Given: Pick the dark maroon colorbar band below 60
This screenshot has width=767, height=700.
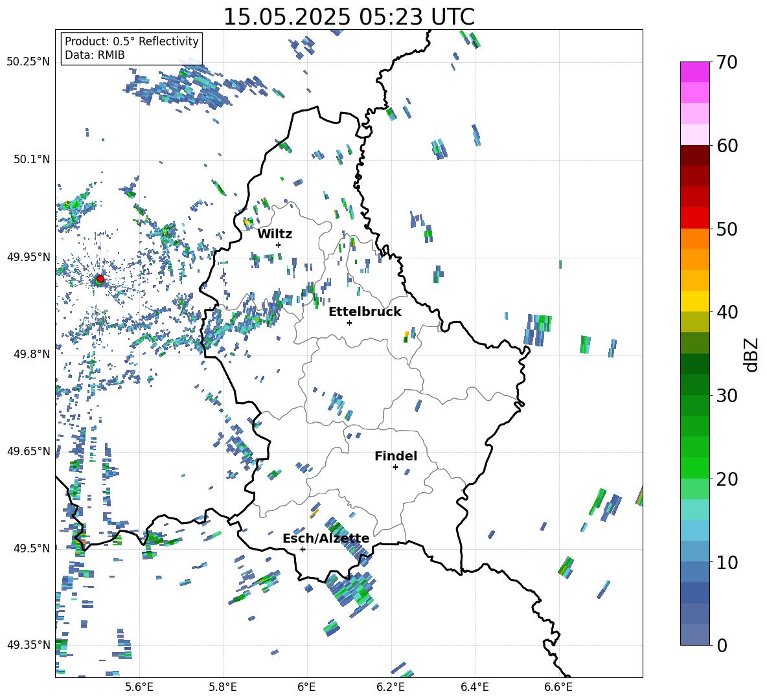Looking at the screenshot, I should (x=694, y=155).
